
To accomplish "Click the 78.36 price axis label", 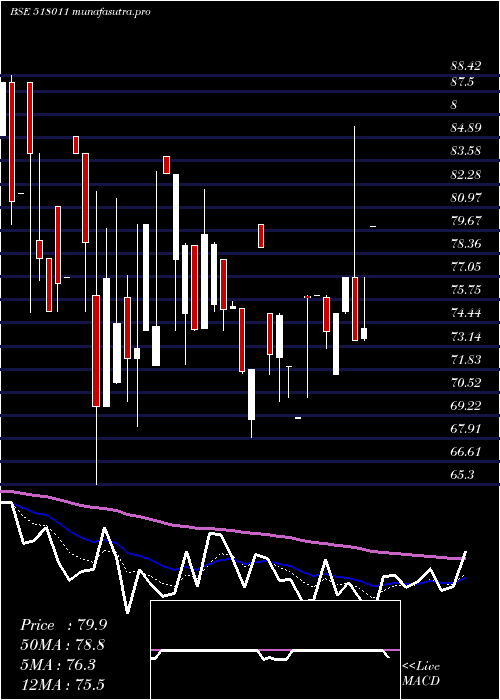I will click(466, 244).
